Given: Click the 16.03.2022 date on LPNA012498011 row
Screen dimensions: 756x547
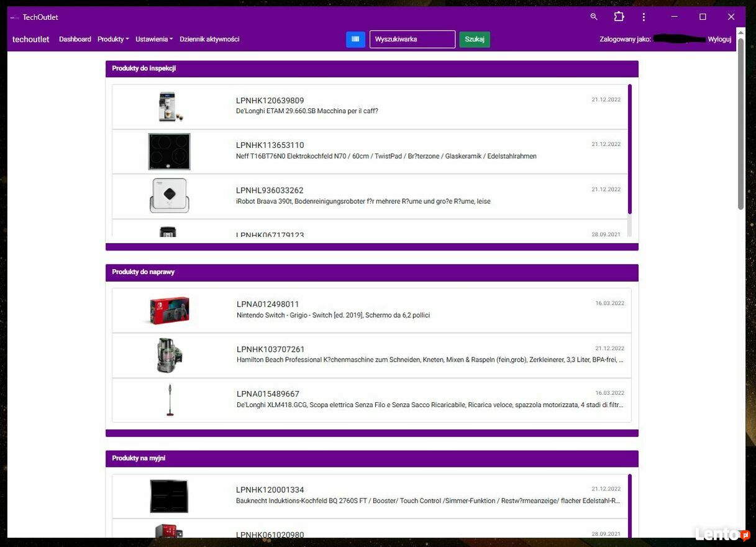Looking at the screenshot, I should click(x=610, y=303).
